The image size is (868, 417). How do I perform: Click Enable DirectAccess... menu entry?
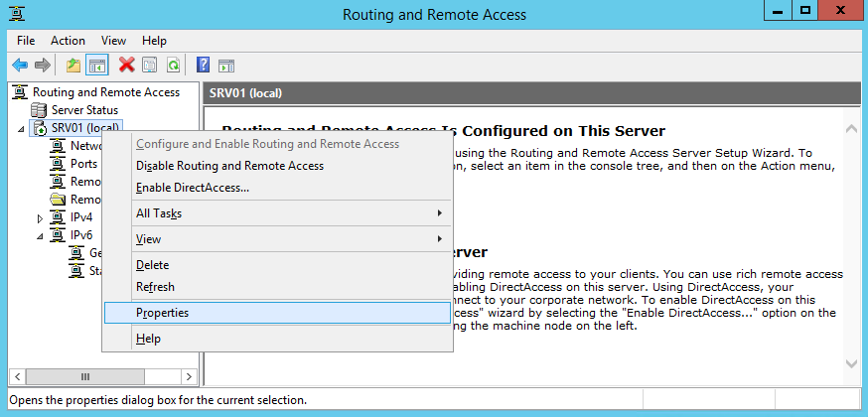click(193, 188)
